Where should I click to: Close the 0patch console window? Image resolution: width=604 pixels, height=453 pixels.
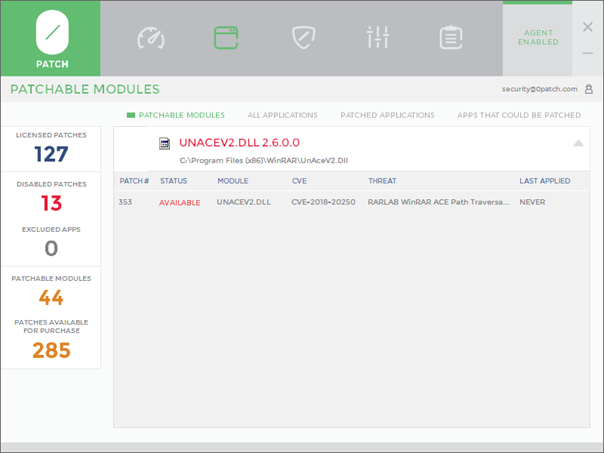(587, 27)
